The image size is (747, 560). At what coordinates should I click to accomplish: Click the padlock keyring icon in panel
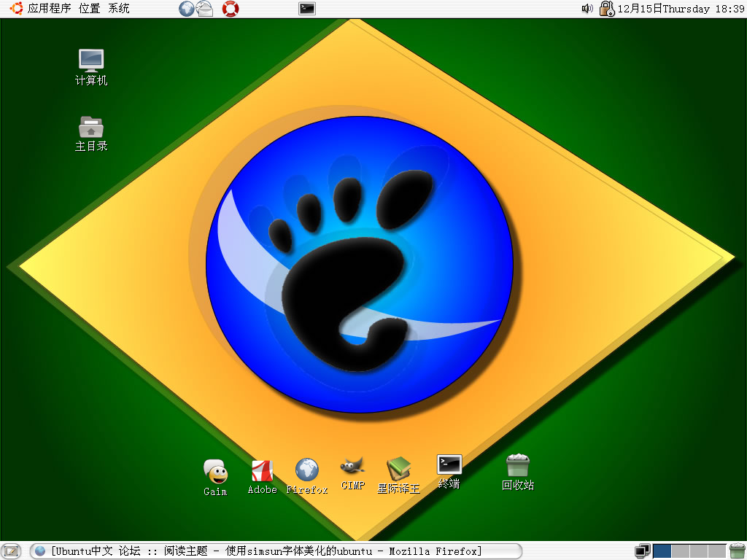tap(606, 9)
